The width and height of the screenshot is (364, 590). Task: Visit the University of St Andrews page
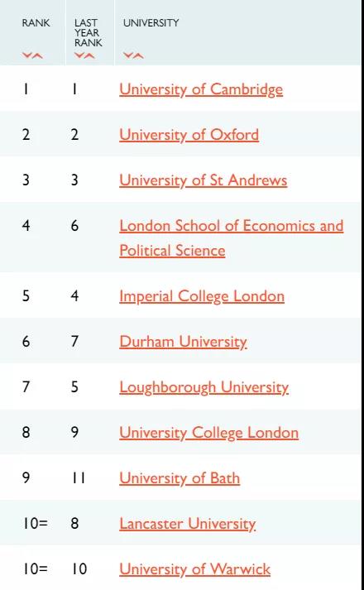(203, 180)
